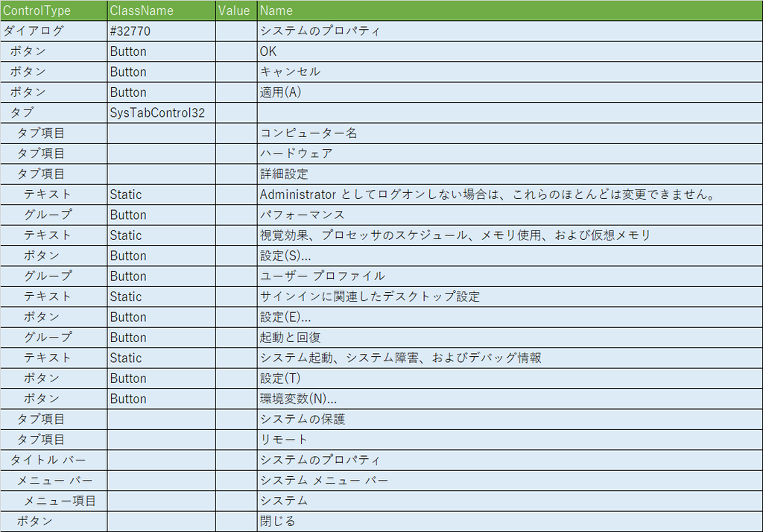Image resolution: width=763 pixels, height=532 pixels.
Task: Select the パフォーマンス cell
Action: 510,215
